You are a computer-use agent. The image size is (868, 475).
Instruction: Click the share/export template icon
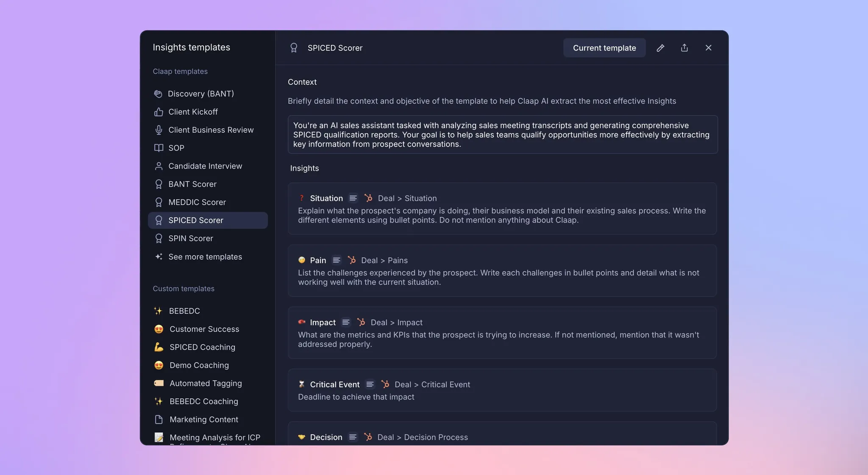point(684,48)
